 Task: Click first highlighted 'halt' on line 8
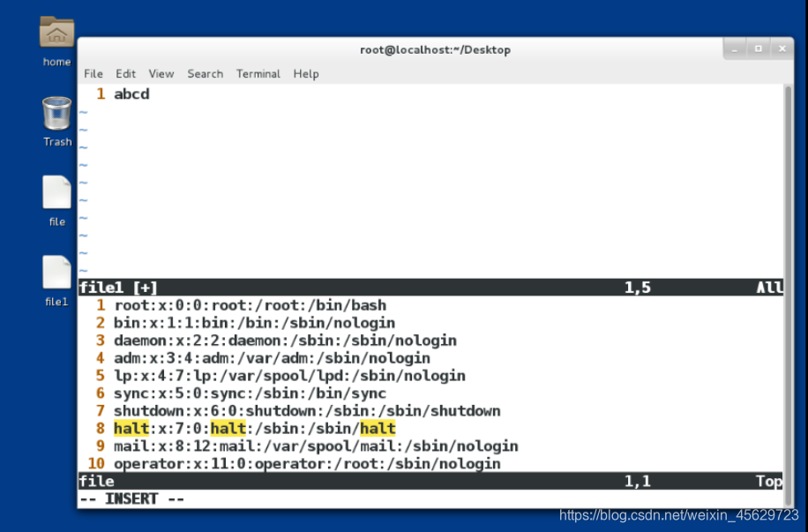coord(131,429)
